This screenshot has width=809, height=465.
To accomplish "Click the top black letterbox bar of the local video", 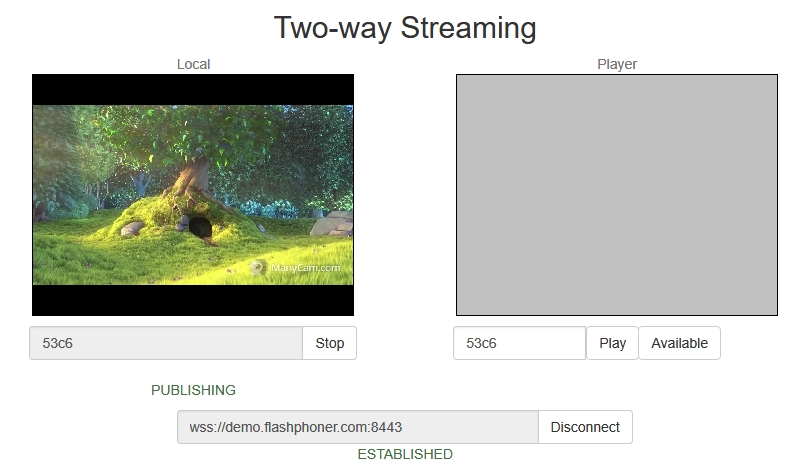I will pos(193,90).
